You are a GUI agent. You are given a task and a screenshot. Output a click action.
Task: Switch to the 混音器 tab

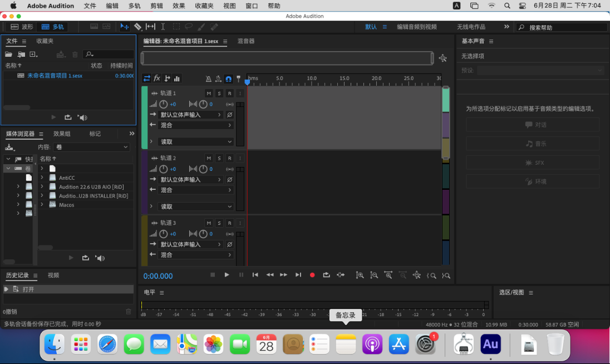(246, 41)
